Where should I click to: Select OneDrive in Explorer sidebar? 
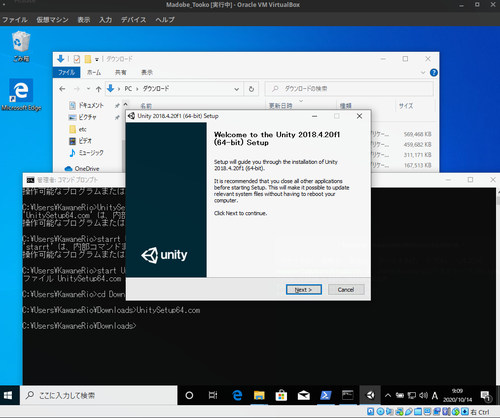(82, 169)
